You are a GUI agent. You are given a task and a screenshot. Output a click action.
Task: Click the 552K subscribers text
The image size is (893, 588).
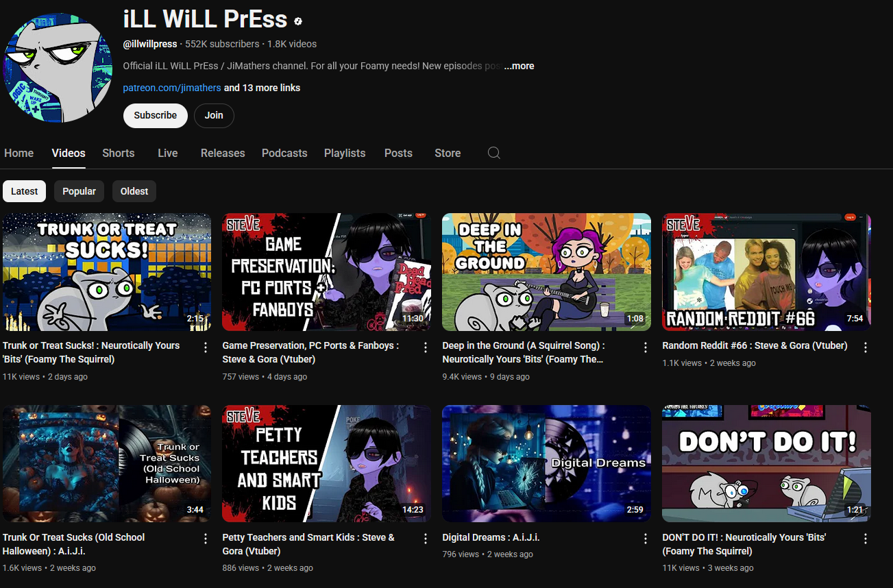pos(222,44)
